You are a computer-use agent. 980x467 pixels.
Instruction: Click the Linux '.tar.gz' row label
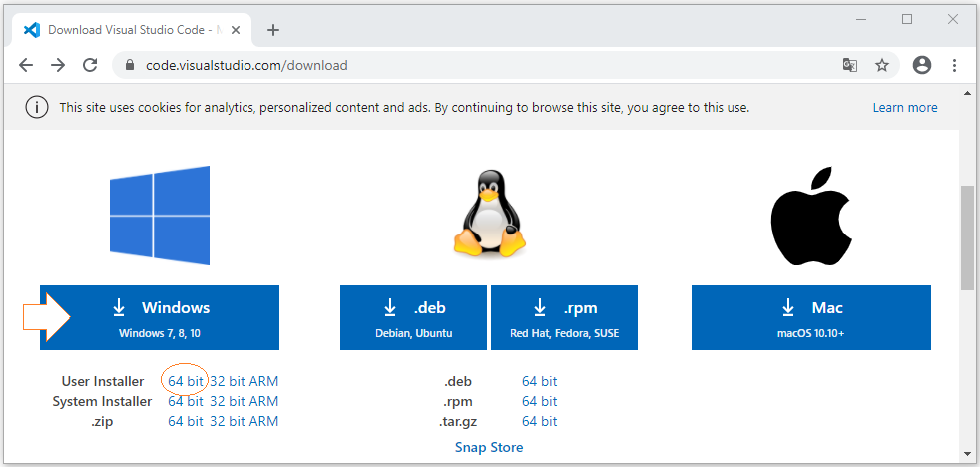458,421
